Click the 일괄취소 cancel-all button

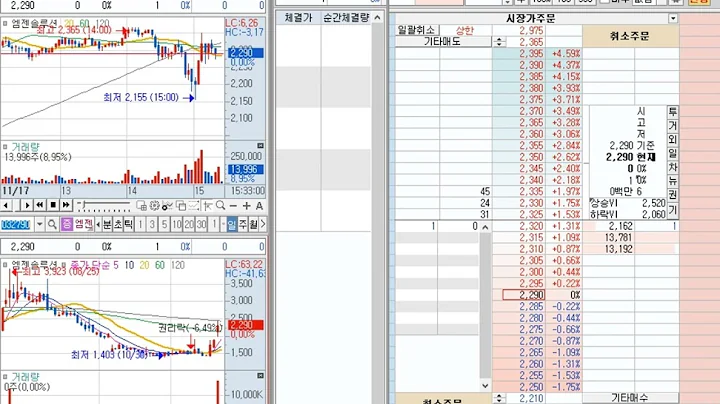coord(416,30)
